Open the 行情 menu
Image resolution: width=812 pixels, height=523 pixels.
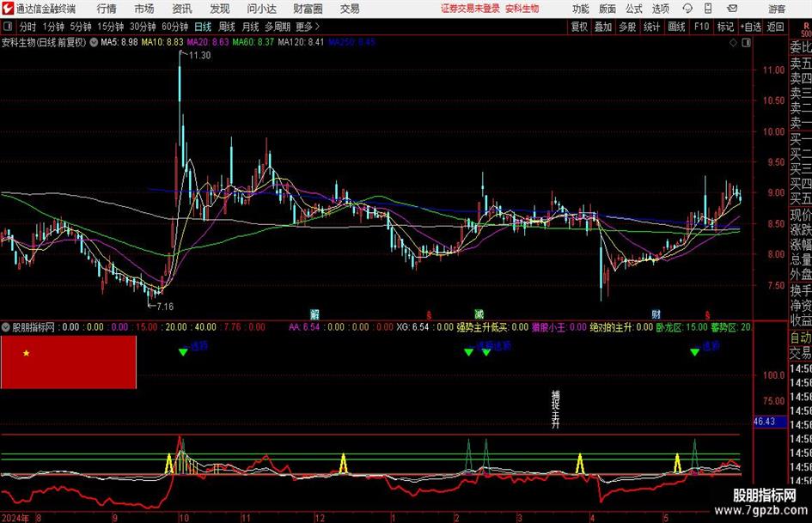pos(107,9)
